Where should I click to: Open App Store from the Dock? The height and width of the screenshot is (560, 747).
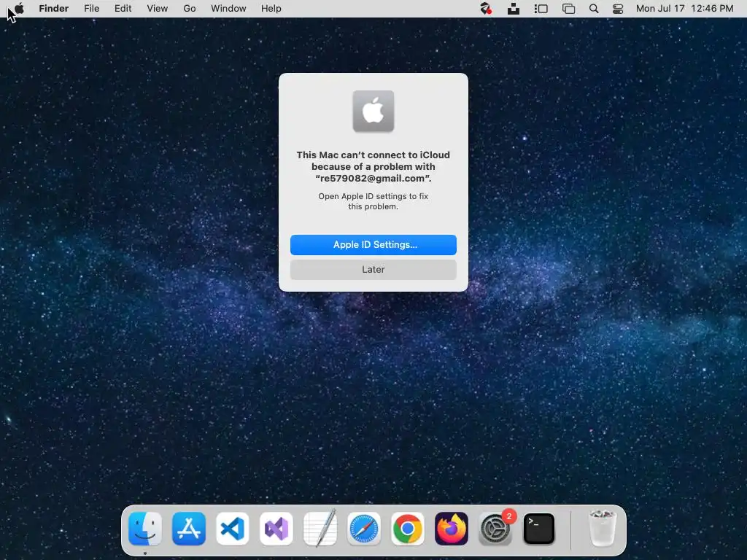coord(189,529)
